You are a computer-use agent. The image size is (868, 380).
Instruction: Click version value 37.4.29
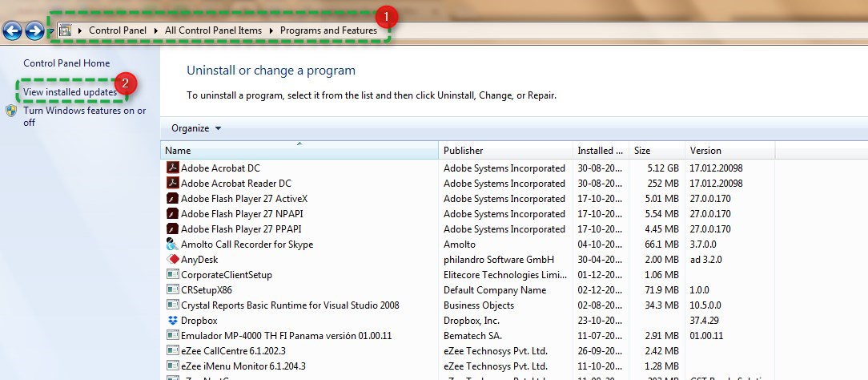[706, 320]
